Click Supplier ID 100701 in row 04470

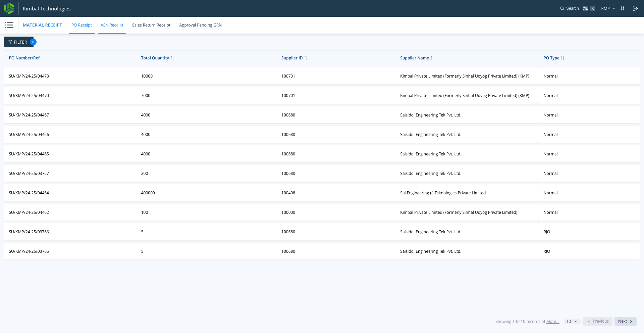[288, 96]
